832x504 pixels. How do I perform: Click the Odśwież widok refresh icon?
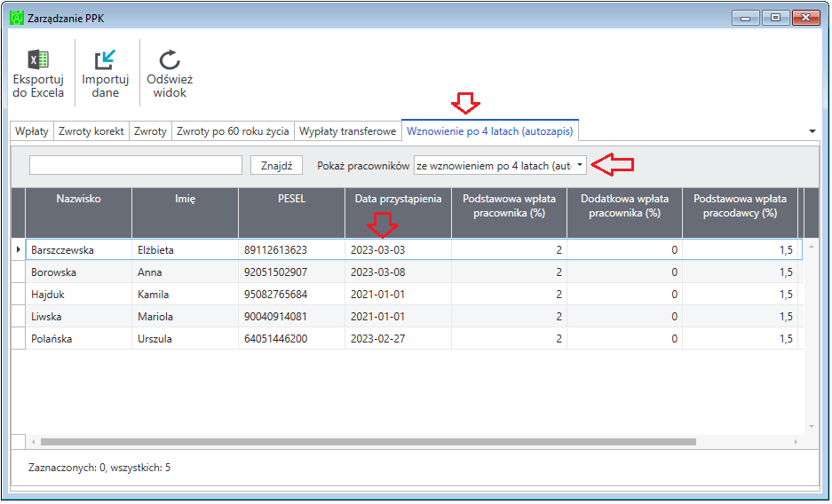[x=170, y=59]
